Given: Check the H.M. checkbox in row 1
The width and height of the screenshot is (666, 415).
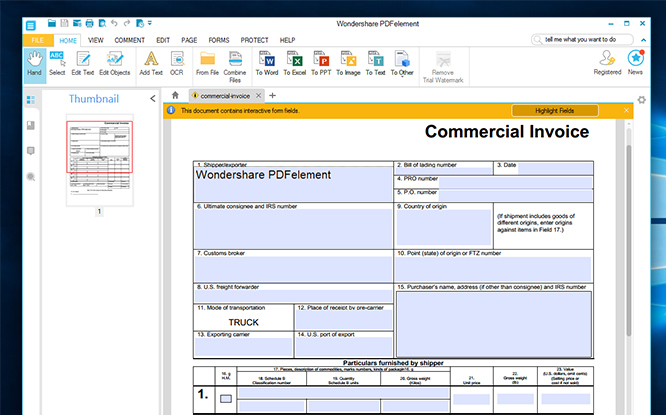Looking at the screenshot, I should pos(226,399).
